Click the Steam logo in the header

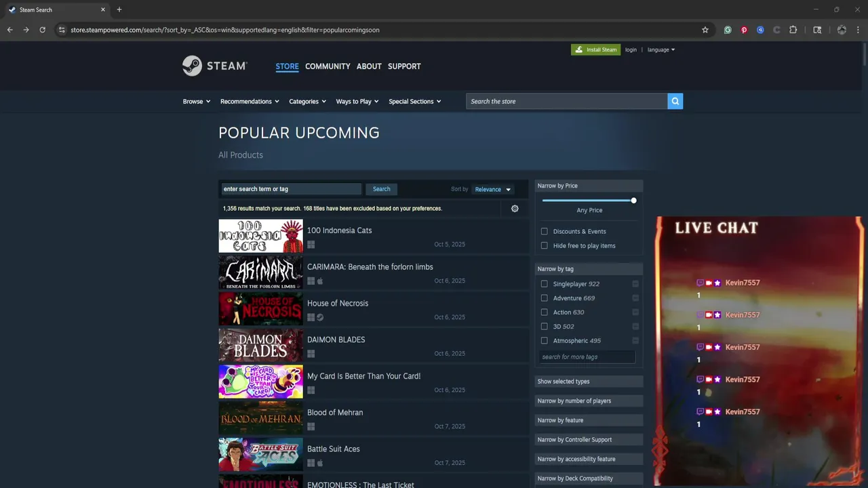click(x=215, y=66)
